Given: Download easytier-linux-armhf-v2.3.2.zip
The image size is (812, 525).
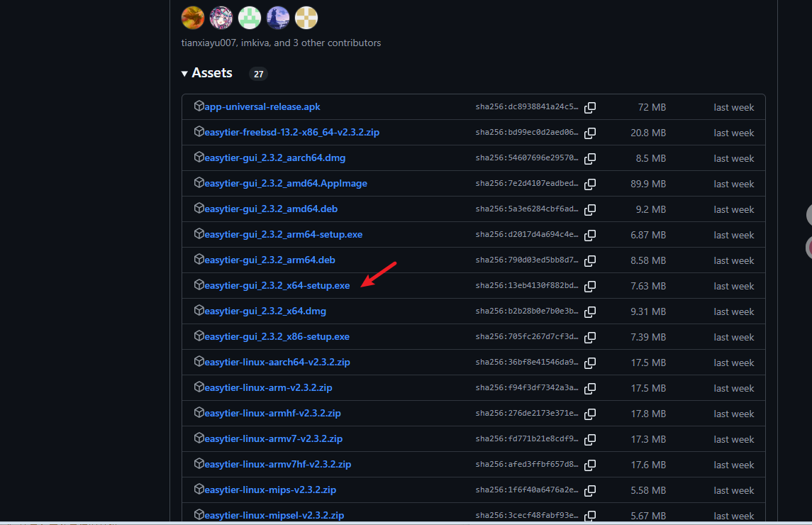Looking at the screenshot, I should pos(272,414).
